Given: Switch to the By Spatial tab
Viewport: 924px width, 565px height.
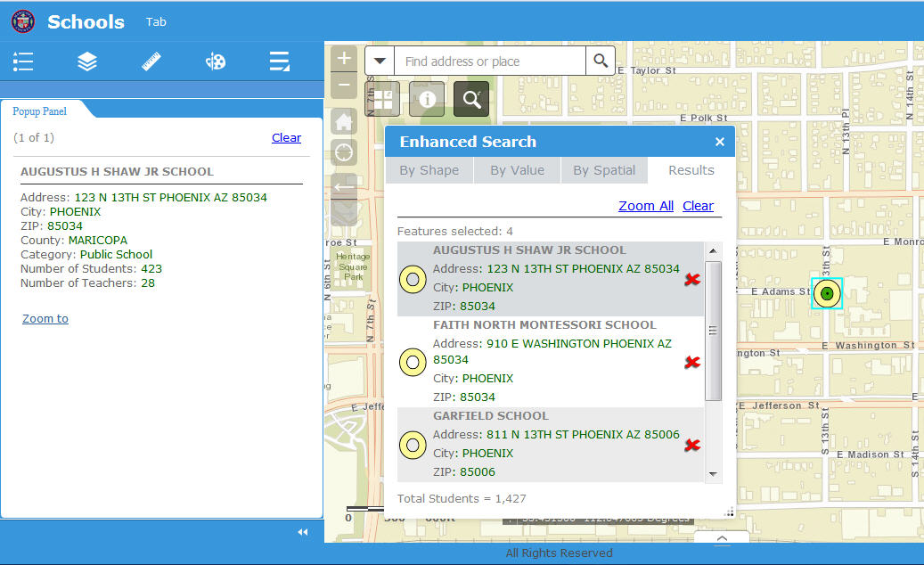Looking at the screenshot, I should [604, 170].
